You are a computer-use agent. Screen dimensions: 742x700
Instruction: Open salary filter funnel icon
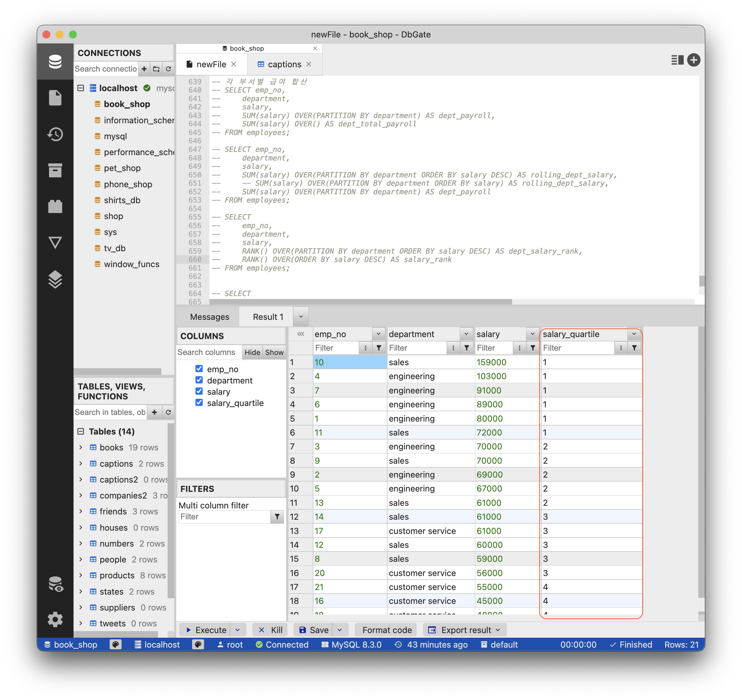(533, 348)
